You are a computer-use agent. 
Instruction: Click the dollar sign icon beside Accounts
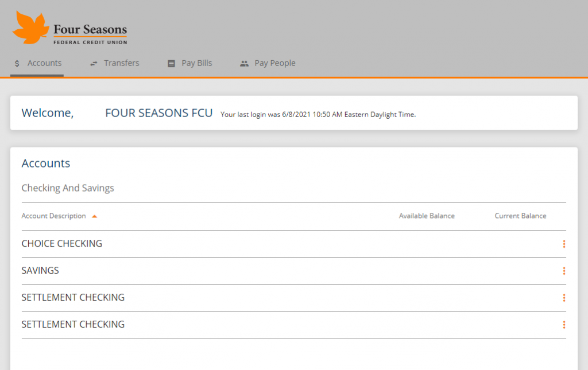pos(17,64)
